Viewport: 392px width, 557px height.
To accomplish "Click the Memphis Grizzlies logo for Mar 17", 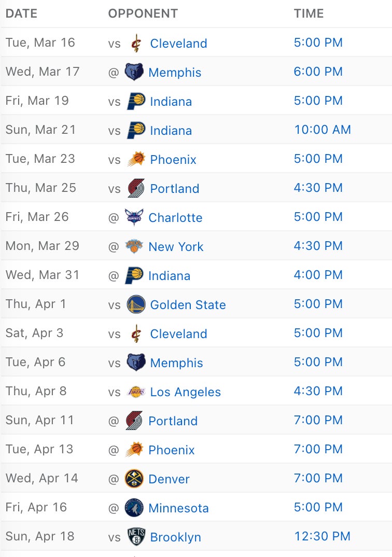I will 134,72.
